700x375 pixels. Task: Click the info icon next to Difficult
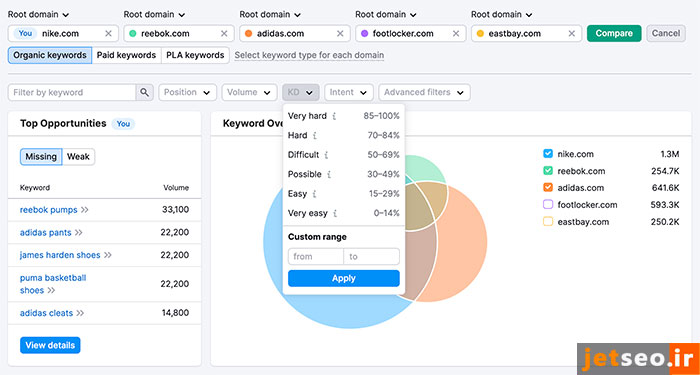pyautogui.click(x=326, y=155)
